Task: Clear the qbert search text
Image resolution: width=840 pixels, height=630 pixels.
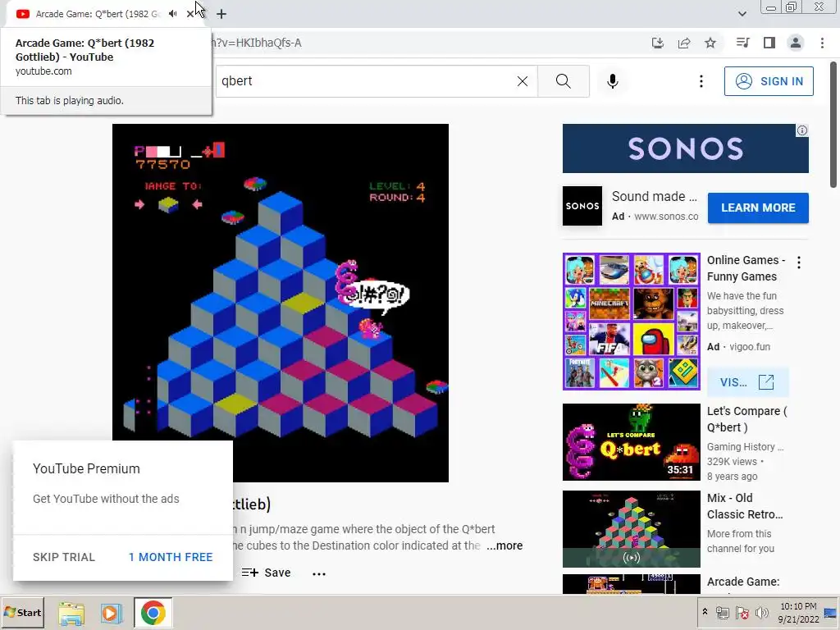Action: click(x=523, y=81)
